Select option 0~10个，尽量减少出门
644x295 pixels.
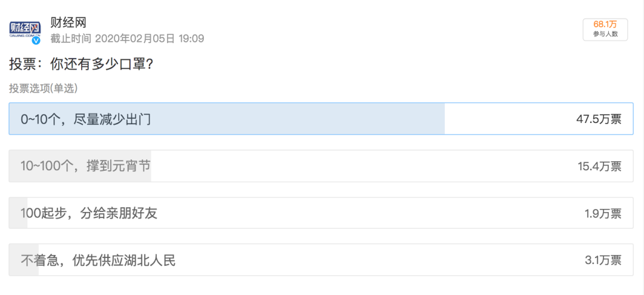pos(321,118)
